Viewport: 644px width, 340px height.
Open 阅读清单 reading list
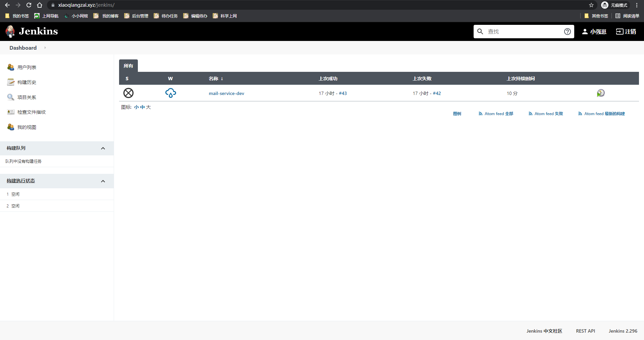click(627, 16)
